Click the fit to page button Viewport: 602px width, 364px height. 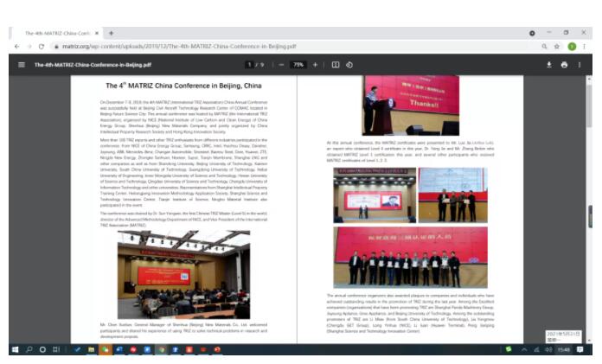pyautogui.click(x=336, y=65)
